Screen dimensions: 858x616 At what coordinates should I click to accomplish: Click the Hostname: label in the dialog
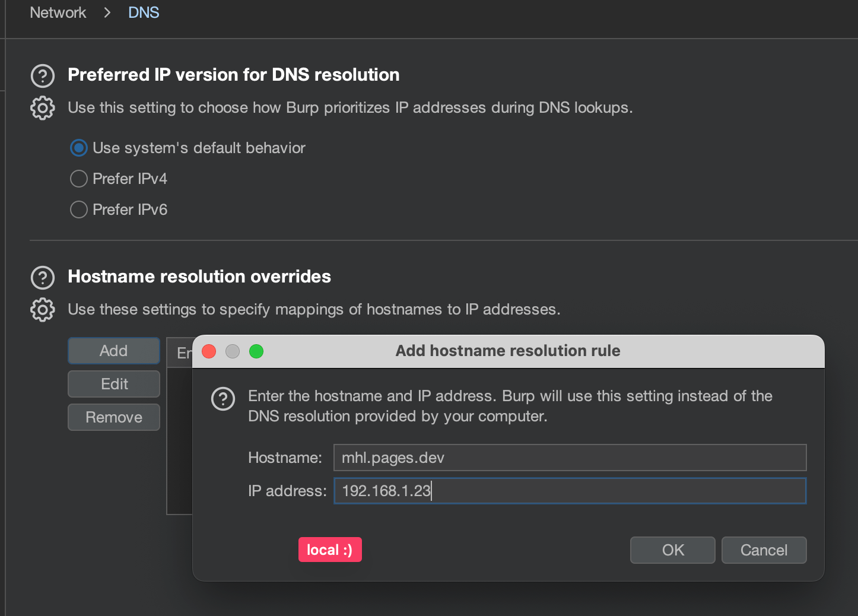[x=285, y=458]
